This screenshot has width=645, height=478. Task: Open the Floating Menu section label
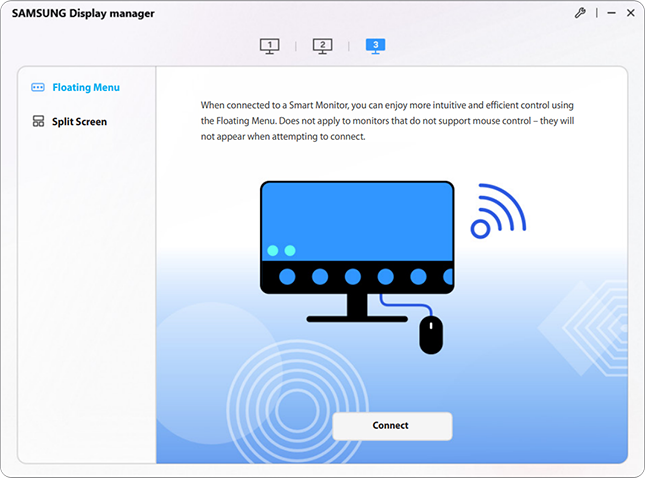[x=86, y=88]
